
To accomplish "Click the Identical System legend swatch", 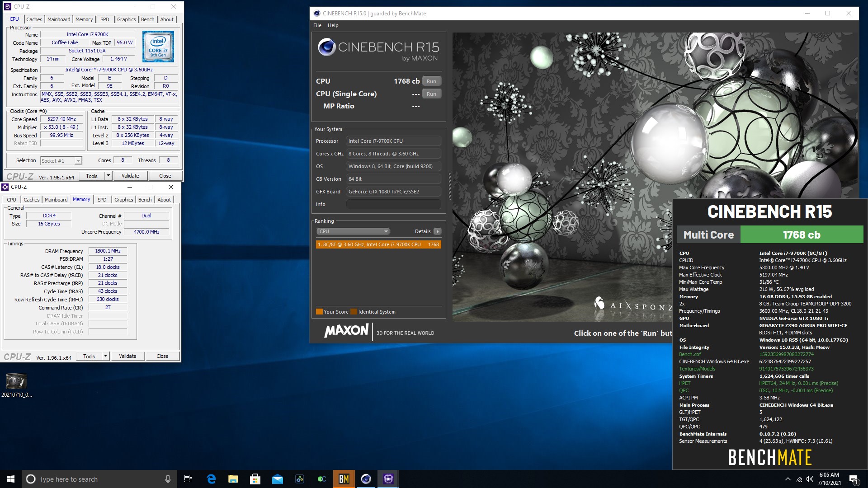I will [x=354, y=312].
